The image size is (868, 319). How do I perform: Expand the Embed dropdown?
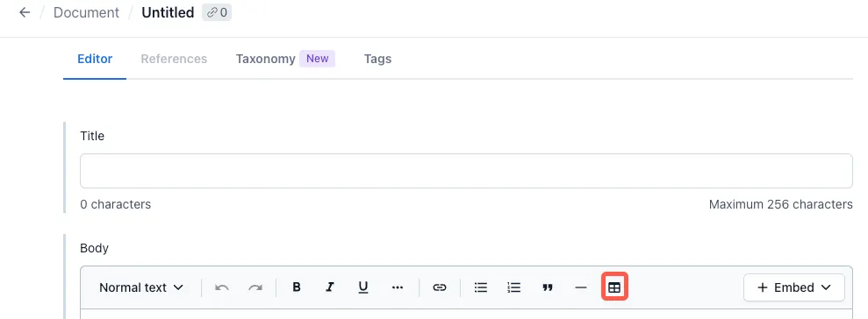(x=794, y=287)
